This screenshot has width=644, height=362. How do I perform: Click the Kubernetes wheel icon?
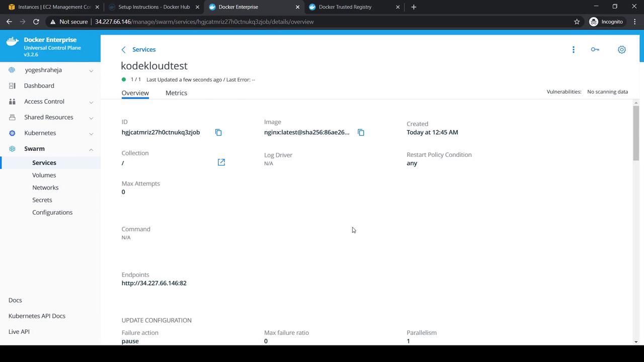(12, 133)
